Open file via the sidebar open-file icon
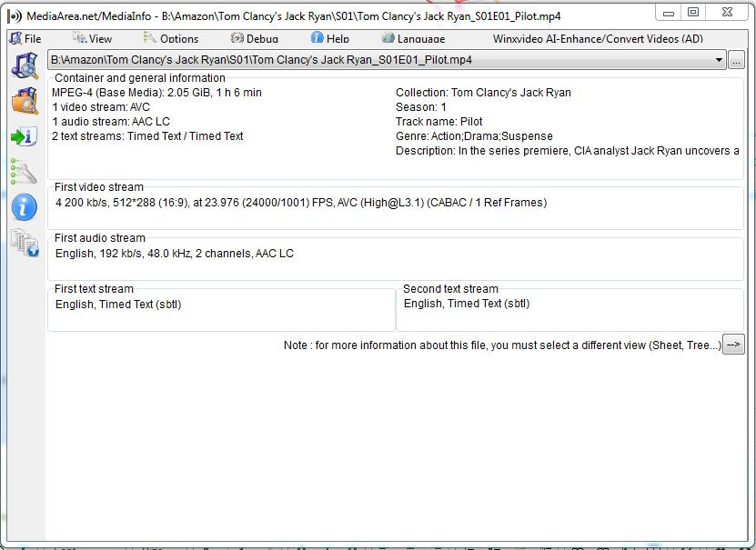Screen dimensions: 756x550 coord(24,65)
